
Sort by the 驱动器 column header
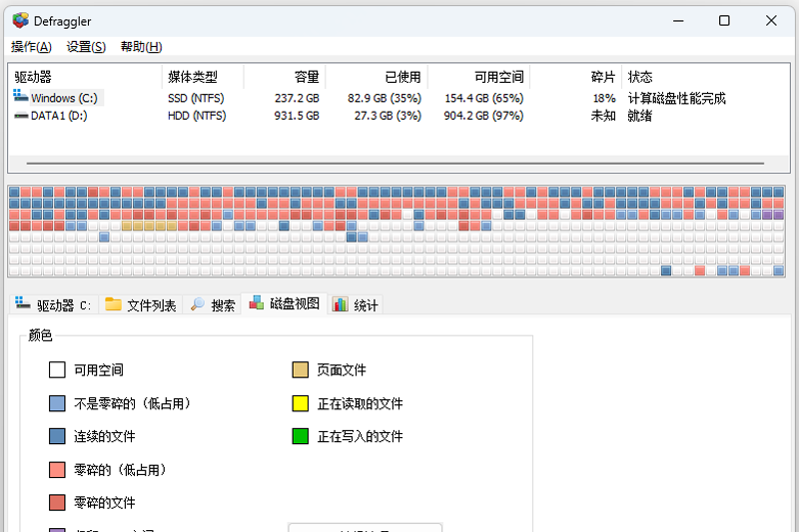[x=86, y=77]
